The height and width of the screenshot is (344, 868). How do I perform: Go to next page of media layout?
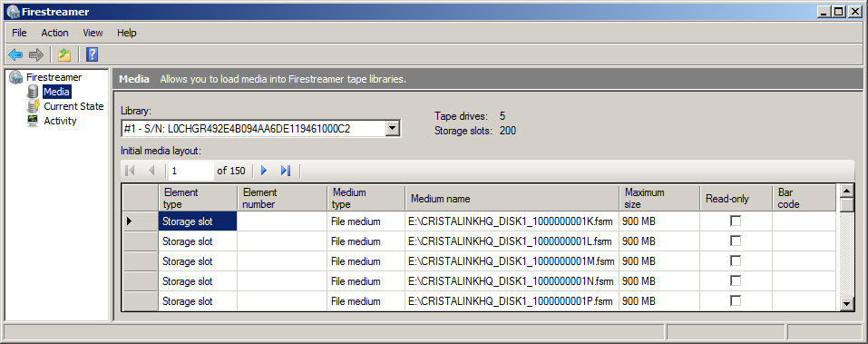(x=264, y=171)
